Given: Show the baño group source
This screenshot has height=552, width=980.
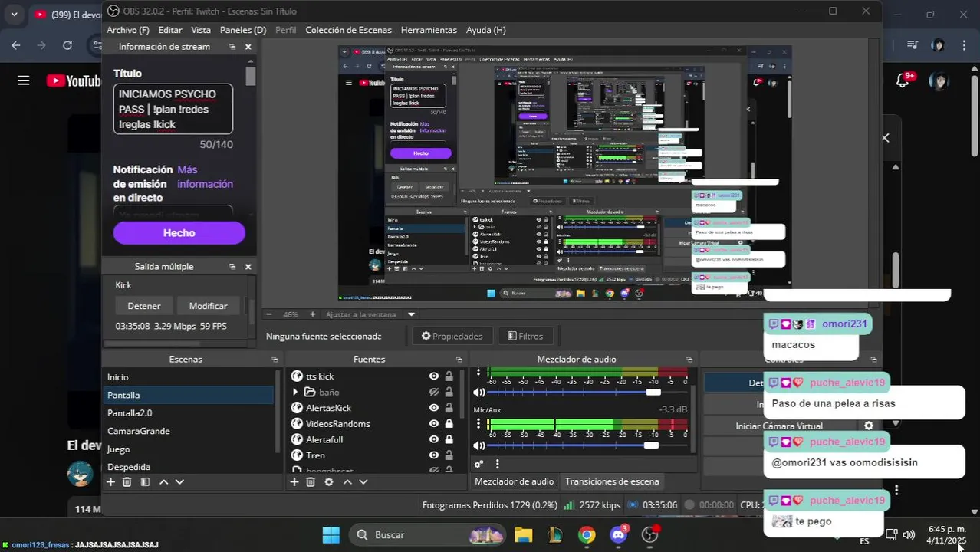Looking at the screenshot, I should click(x=434, y=393).
